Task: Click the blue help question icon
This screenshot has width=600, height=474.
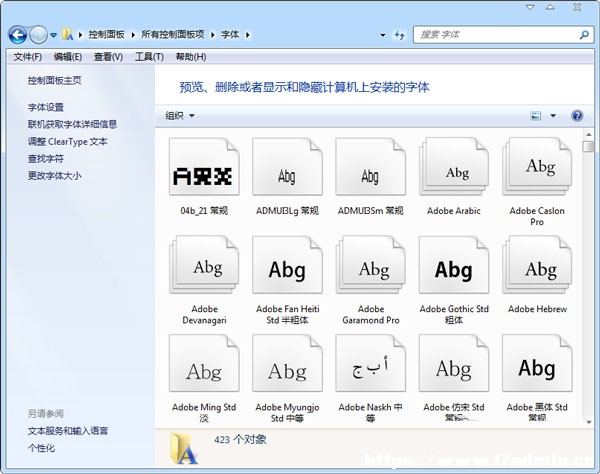Action: [577, 116]
